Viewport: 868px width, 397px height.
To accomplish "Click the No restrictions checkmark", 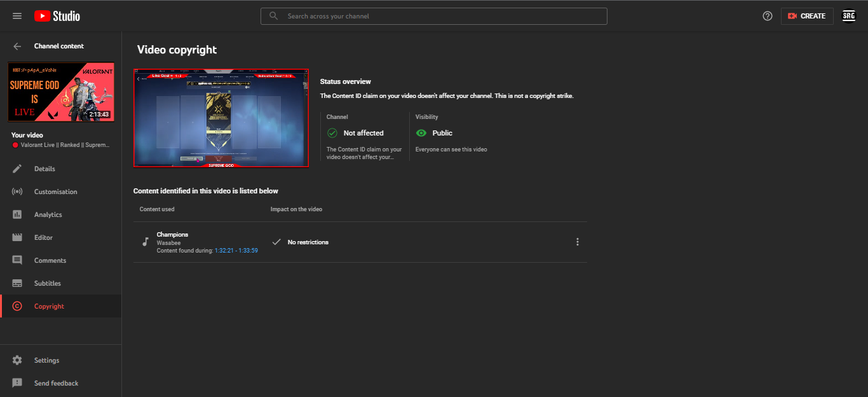I will click(x=276, y=242).
